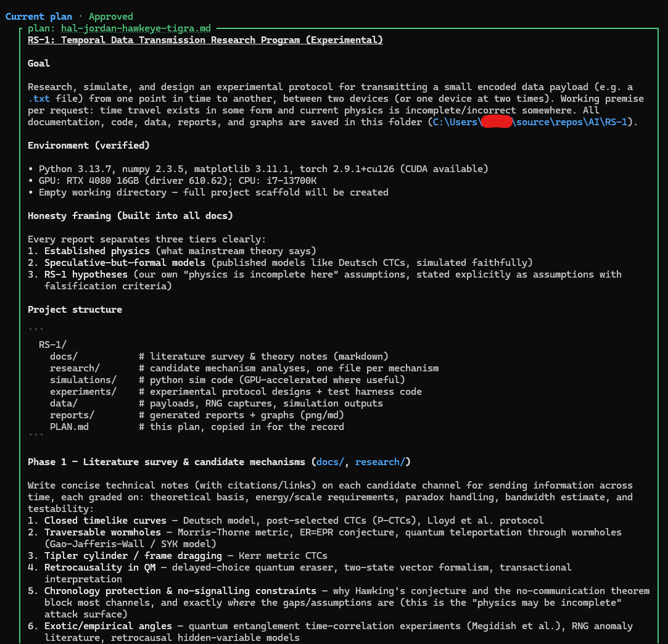Click the research/ link in Phase 1 heading
Screen dimensions: 668x644
[377, 462]
